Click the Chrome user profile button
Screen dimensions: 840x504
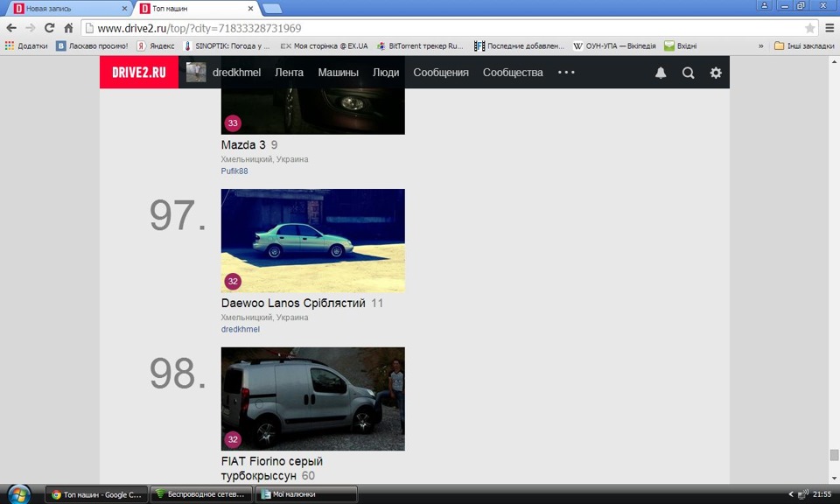[x=765, y=6]
